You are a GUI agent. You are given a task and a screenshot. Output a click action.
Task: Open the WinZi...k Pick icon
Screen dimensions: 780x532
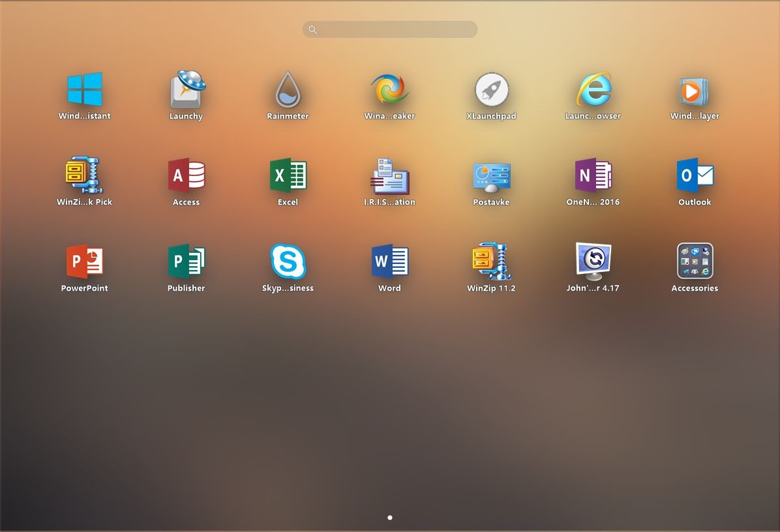pos(84,175)
